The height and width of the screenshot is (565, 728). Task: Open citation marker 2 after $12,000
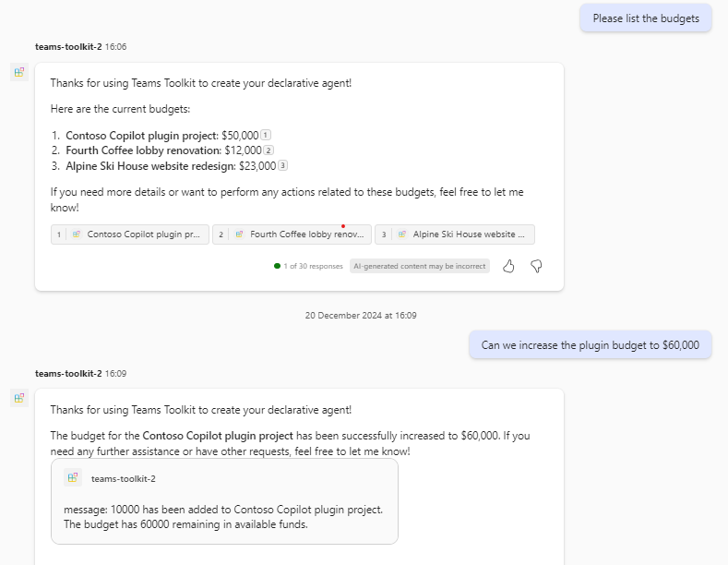(269, 150)
